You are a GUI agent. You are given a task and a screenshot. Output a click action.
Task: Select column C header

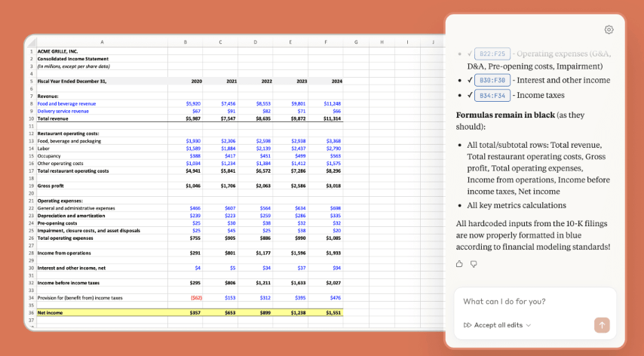(x=220, y=42)
